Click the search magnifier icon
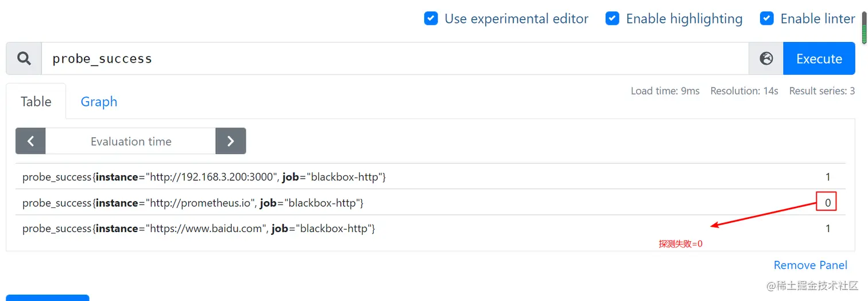The width and height of the screenshot is (868, 301). coord(24,59)
